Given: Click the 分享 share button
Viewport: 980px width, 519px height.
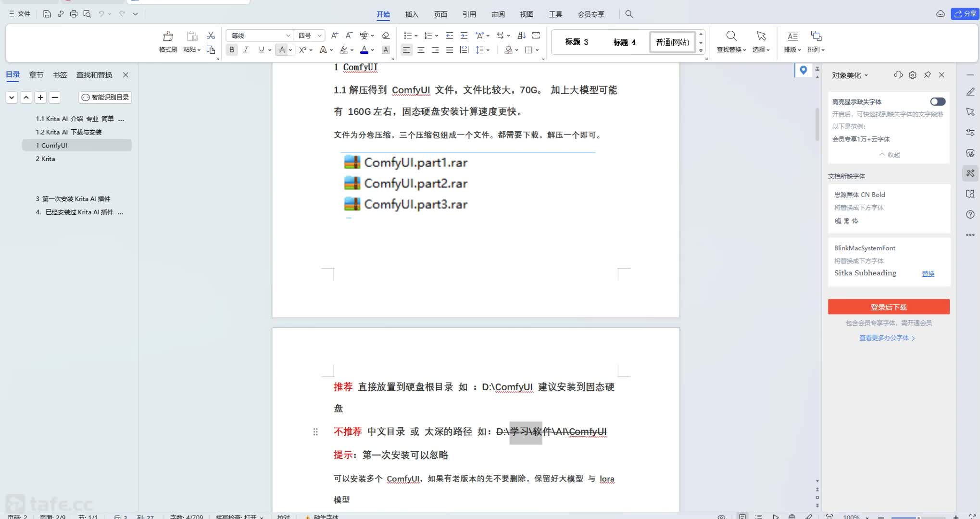Looking at the screenshot, I should [x=965, y=14].
